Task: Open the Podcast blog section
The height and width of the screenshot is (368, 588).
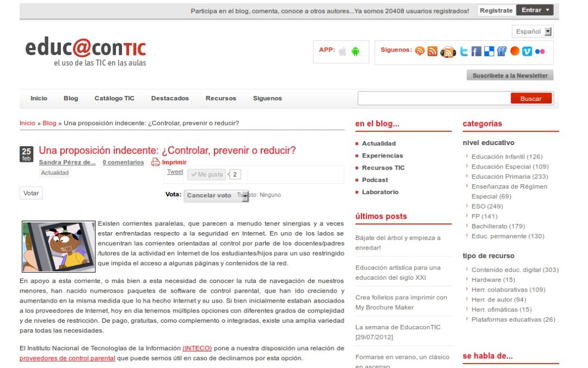Action: pyautogui.click(x=375, y=180)
